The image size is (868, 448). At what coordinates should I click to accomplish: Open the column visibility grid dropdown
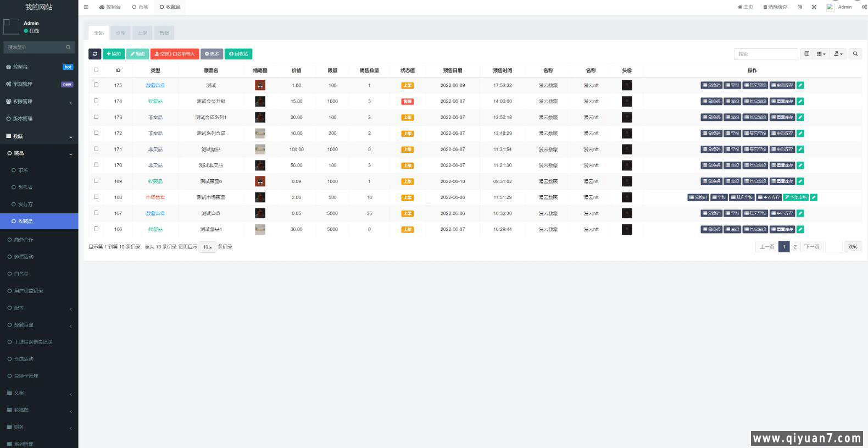[821, 54]
